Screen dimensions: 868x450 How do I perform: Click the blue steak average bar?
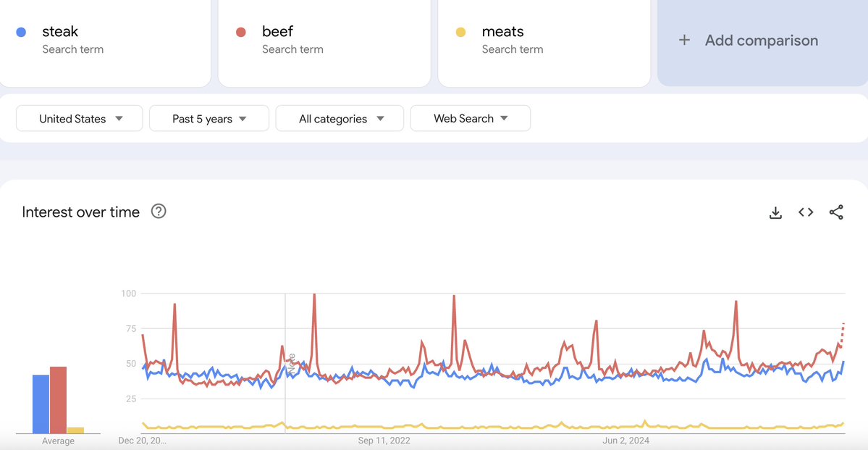point(41,404)
